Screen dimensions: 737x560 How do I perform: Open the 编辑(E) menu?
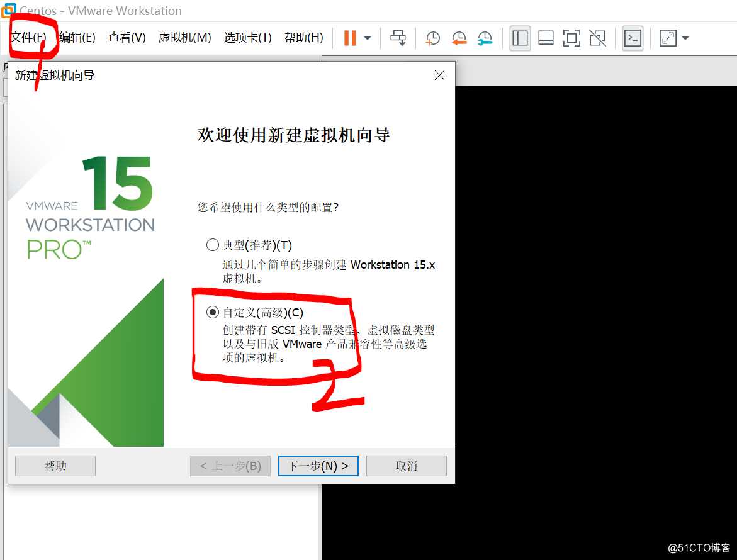pyautogui.click(x=77, y=37)
